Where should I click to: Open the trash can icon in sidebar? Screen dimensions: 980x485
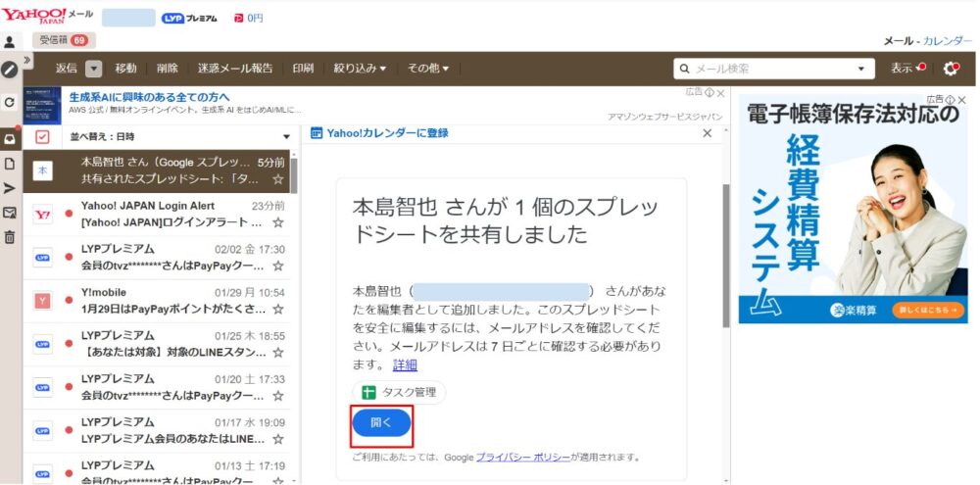point(10,237)
